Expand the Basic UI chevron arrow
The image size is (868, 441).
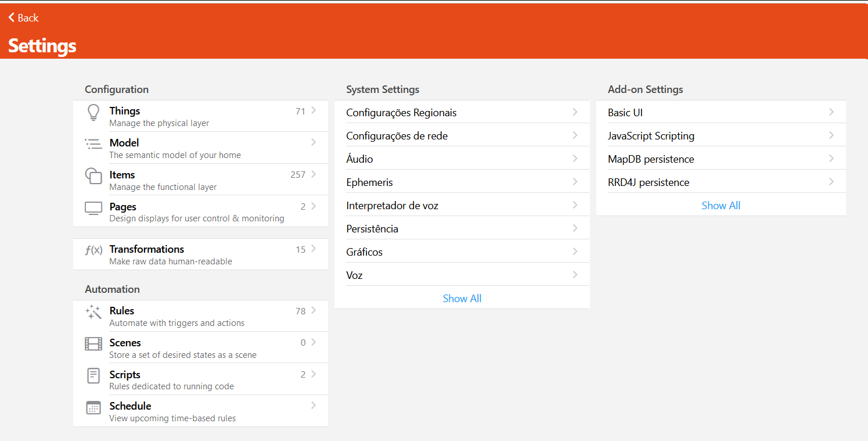point(831,112)
